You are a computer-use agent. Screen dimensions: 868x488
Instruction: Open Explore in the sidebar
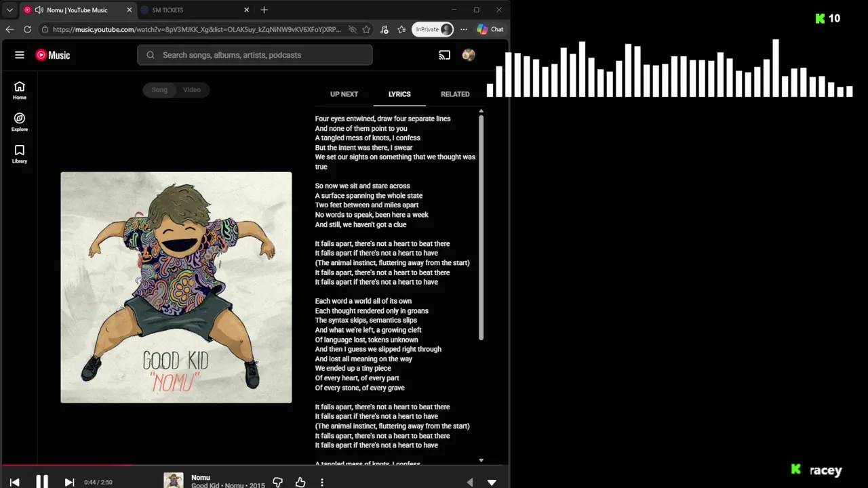[x=20, y=122]
